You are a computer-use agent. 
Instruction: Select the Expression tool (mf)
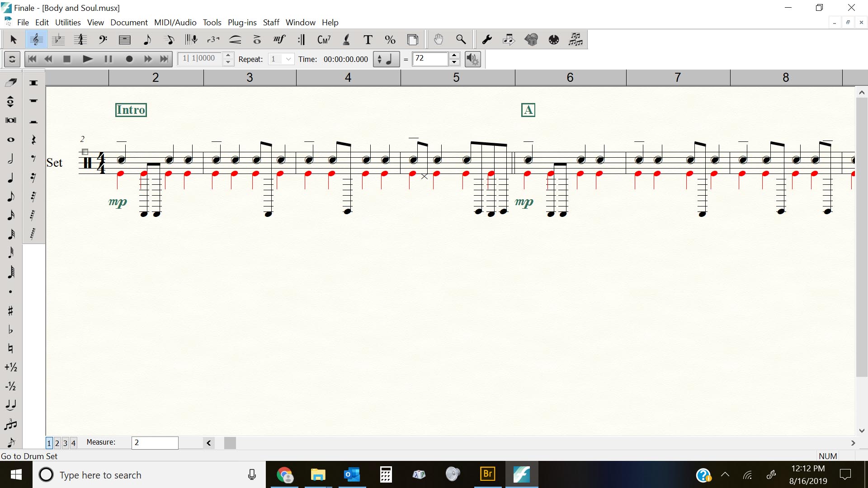[x=279, y=40]
